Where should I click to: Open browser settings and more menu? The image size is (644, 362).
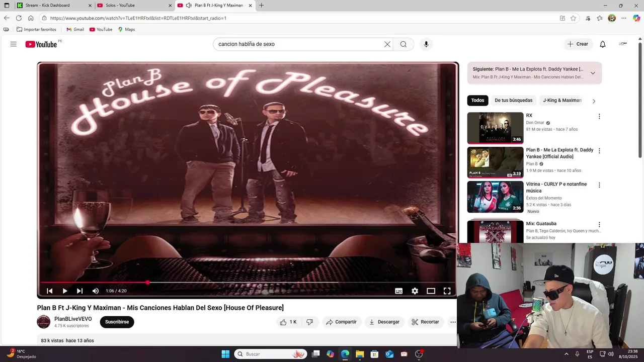click(x=624, y=18)
